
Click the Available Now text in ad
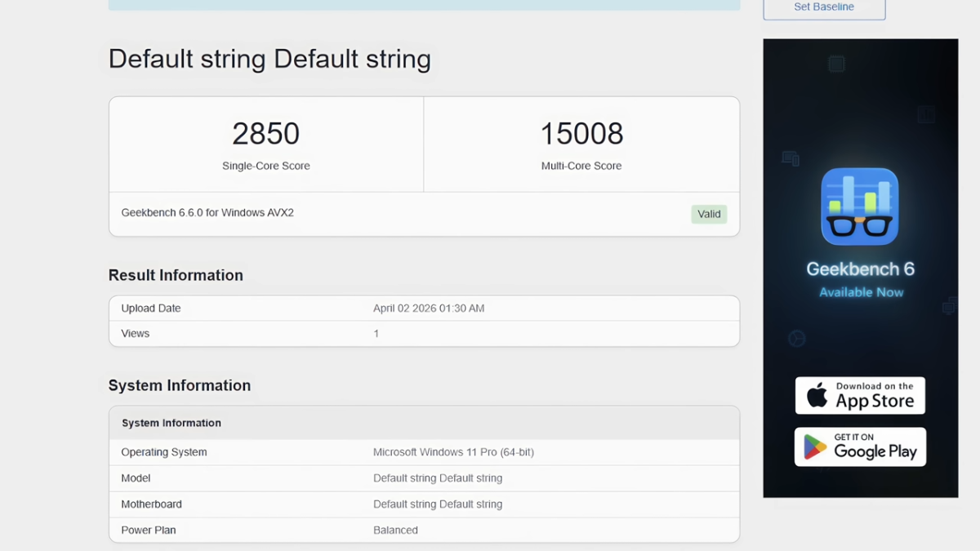[861, 292]
